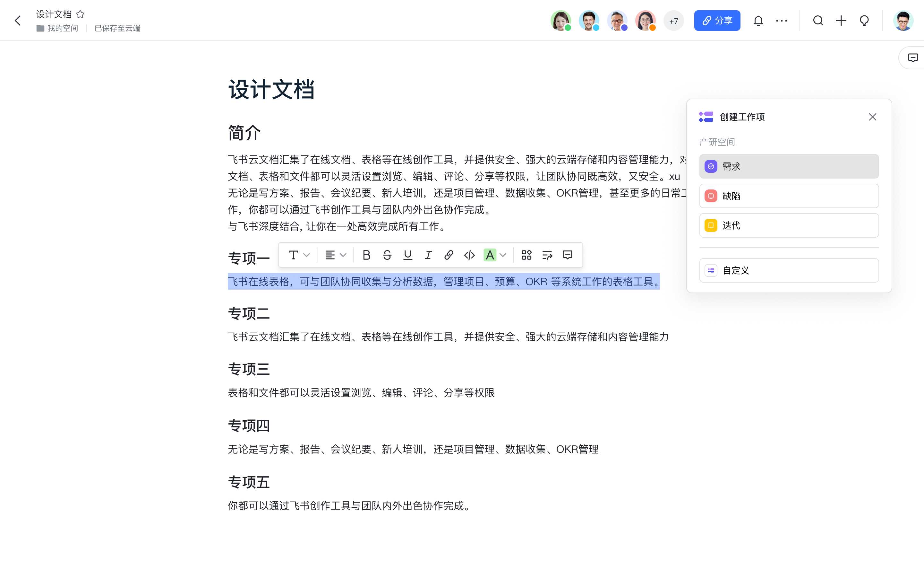Open the fourth collaborator avatar with orange dot

(x=645, y=21)
